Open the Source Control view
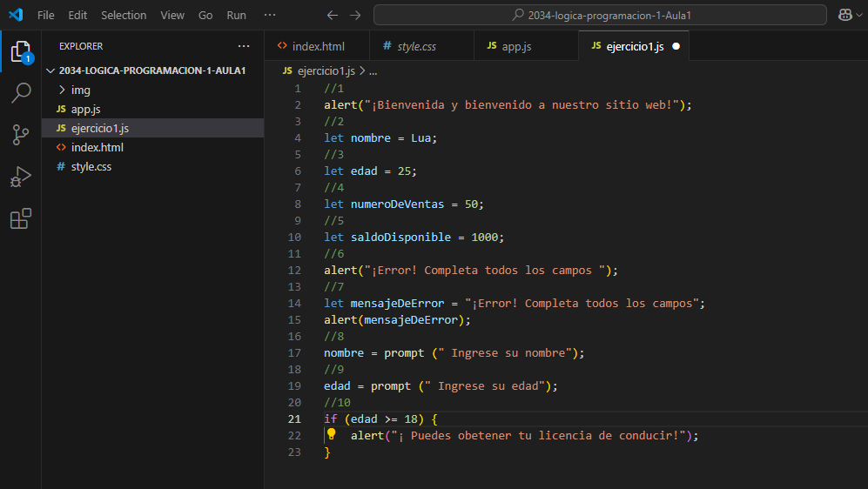Screen dimensions: 868x489 pyautogui.click(x=21, y=135)
